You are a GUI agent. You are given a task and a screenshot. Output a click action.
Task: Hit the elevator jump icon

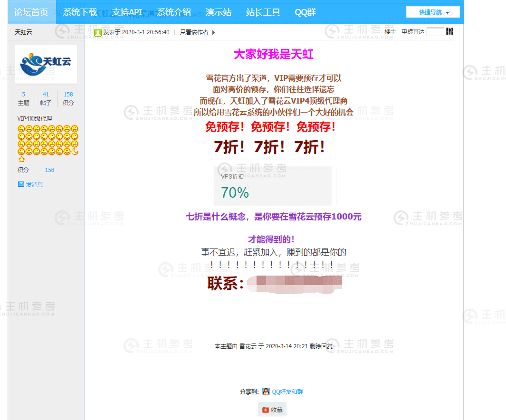click(450, 31)
